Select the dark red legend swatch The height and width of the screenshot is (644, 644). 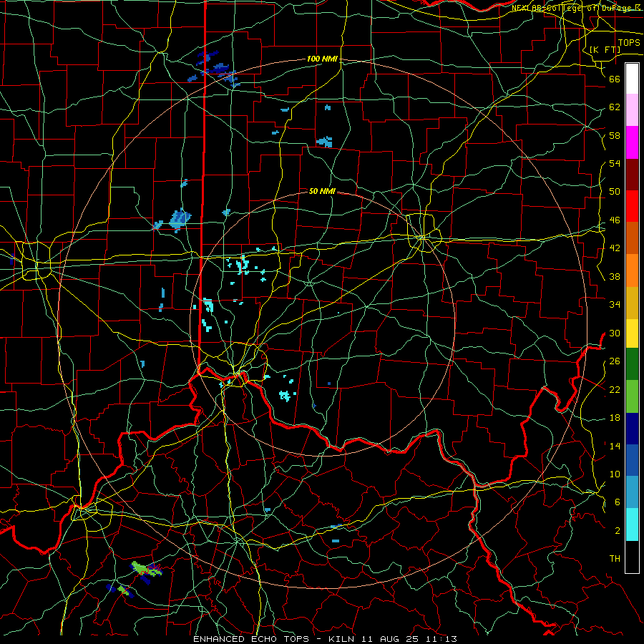pos(632,175)
